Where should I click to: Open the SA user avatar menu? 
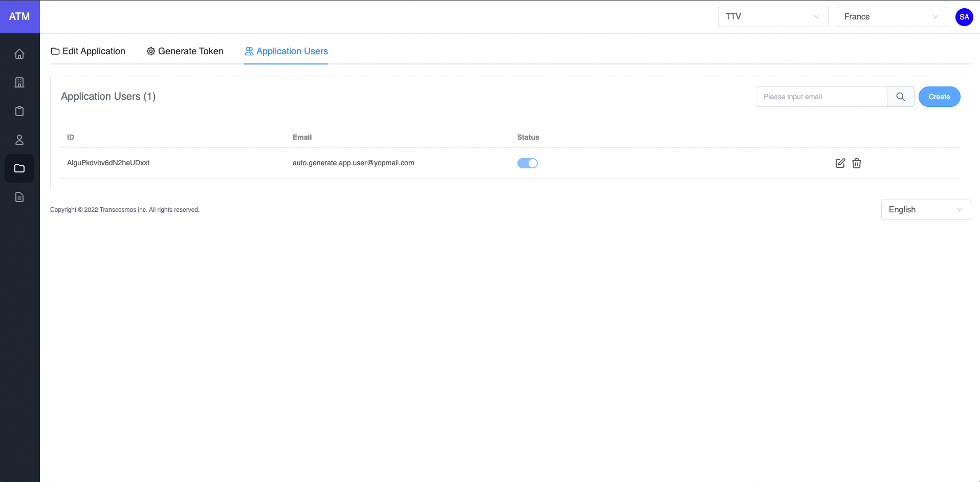coord(964,17)
